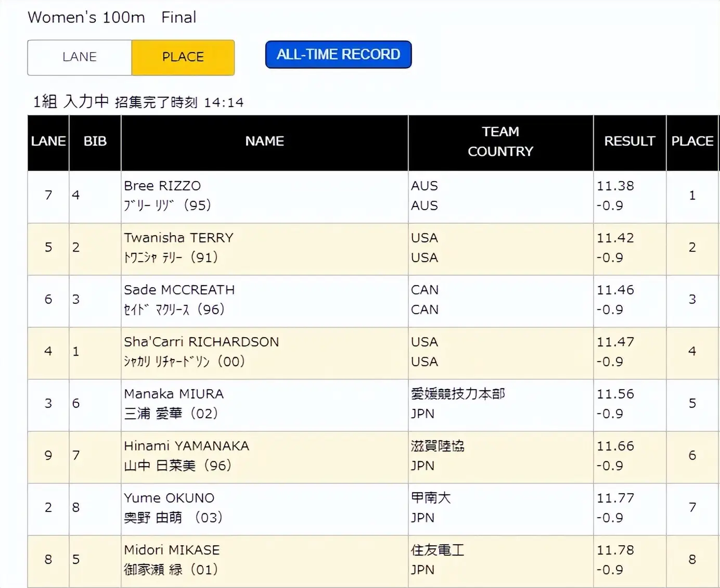Open Sha'Carri RICHARDSON entry
The height and width of the screenshot is (588, 720).
coord(201,342)
